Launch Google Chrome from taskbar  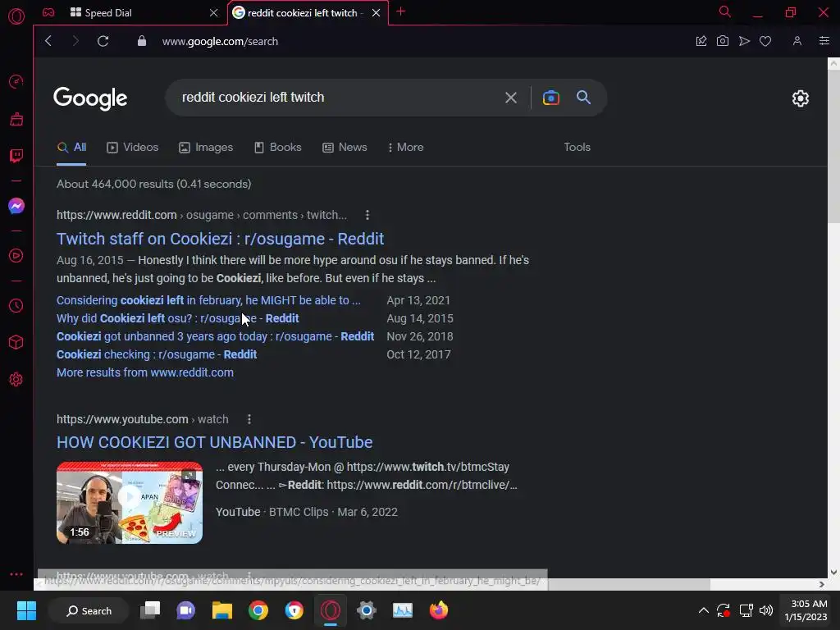258,610
